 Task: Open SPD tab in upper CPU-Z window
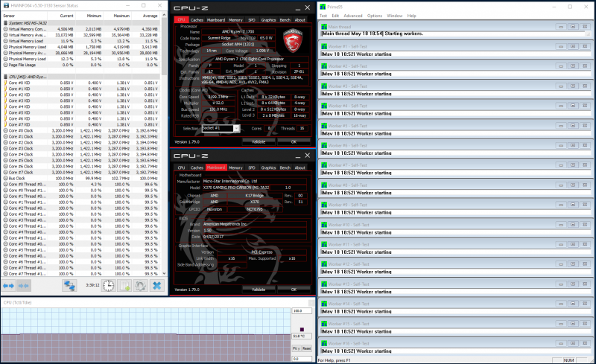coord(252,20)
